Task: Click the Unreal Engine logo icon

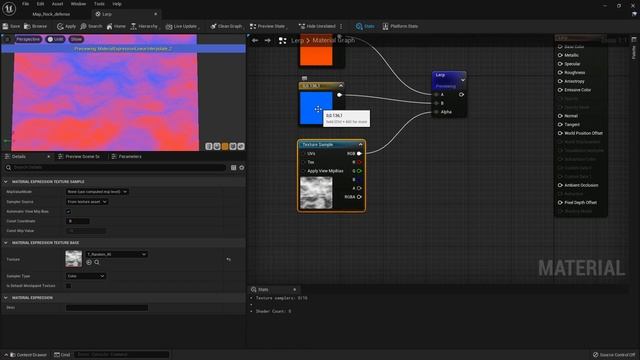Action: point(9,8)
